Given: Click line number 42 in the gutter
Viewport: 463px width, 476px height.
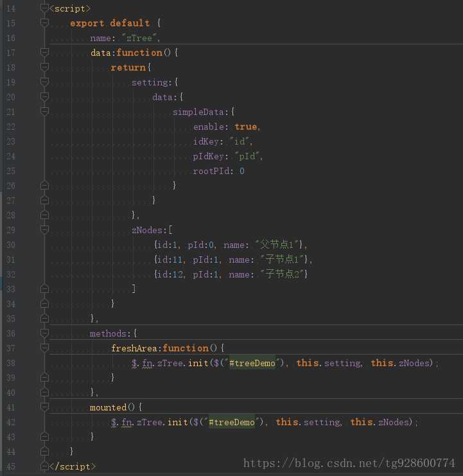Looking at the screenshot, I should click(11, 422).
